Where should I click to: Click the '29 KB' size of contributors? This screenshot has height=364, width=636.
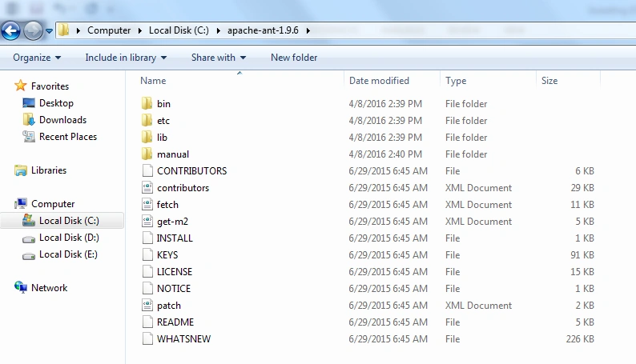pos(582,188)
